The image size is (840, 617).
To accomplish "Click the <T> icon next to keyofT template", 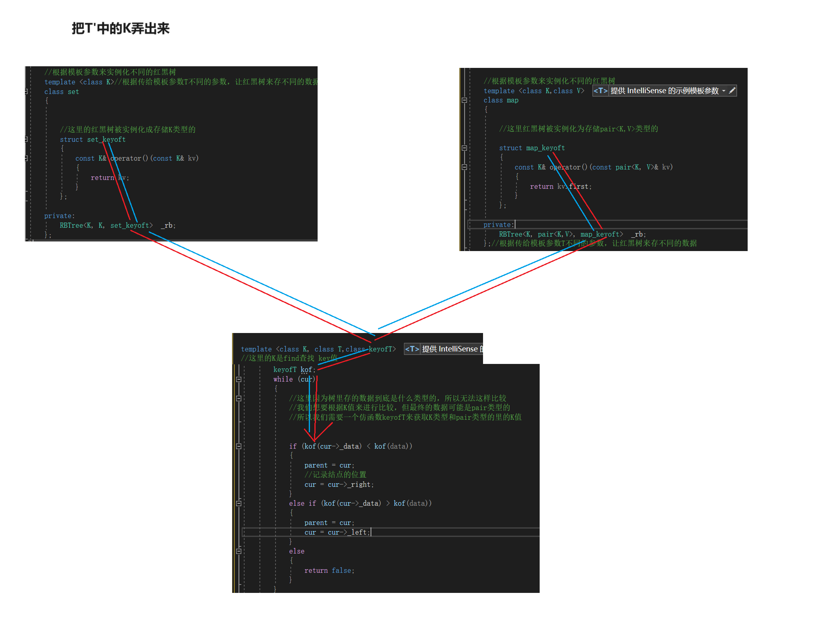I will (412, 349).
